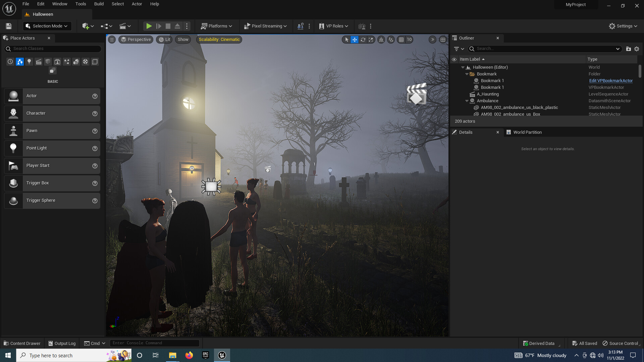This screenshot has width=644, height=362.
Task: Open the Build menu
Action: [x=99, y=4]
